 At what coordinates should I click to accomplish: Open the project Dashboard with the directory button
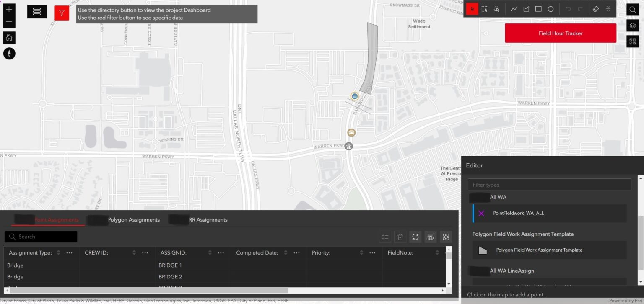(37, 12)
